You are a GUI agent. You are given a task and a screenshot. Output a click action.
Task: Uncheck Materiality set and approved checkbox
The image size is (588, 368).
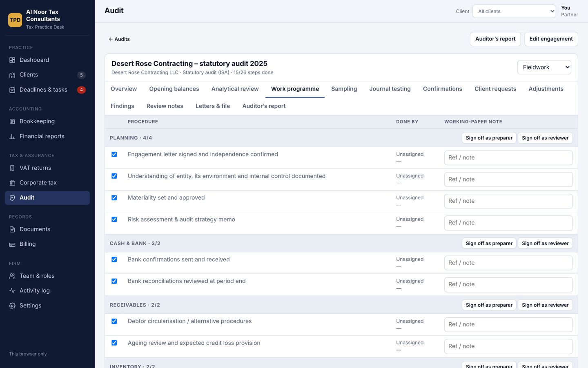coord(114,198)
